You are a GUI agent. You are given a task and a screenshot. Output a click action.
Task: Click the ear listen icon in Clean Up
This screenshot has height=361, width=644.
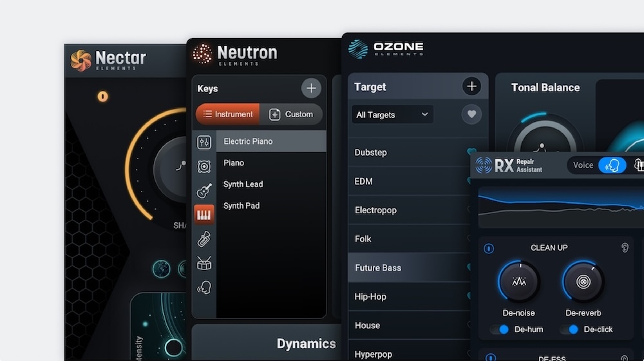pos(625,248)
